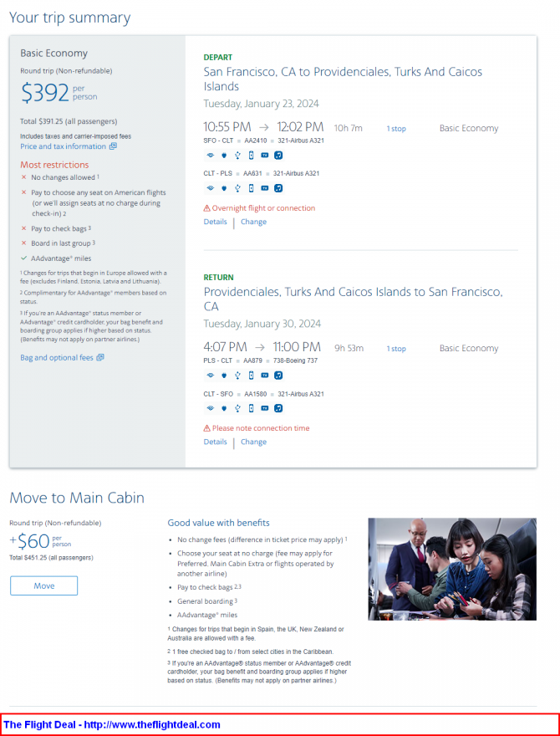Open the Price and tax information link
This screenshot has height=736, width=560.
click(x=63, y=146)
